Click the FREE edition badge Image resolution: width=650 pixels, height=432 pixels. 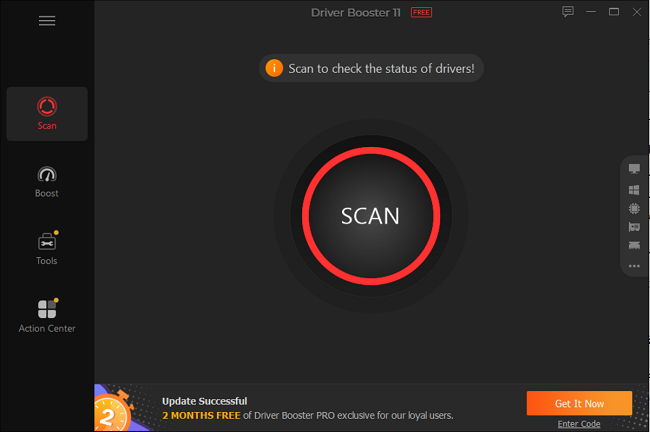coord(421,12)
